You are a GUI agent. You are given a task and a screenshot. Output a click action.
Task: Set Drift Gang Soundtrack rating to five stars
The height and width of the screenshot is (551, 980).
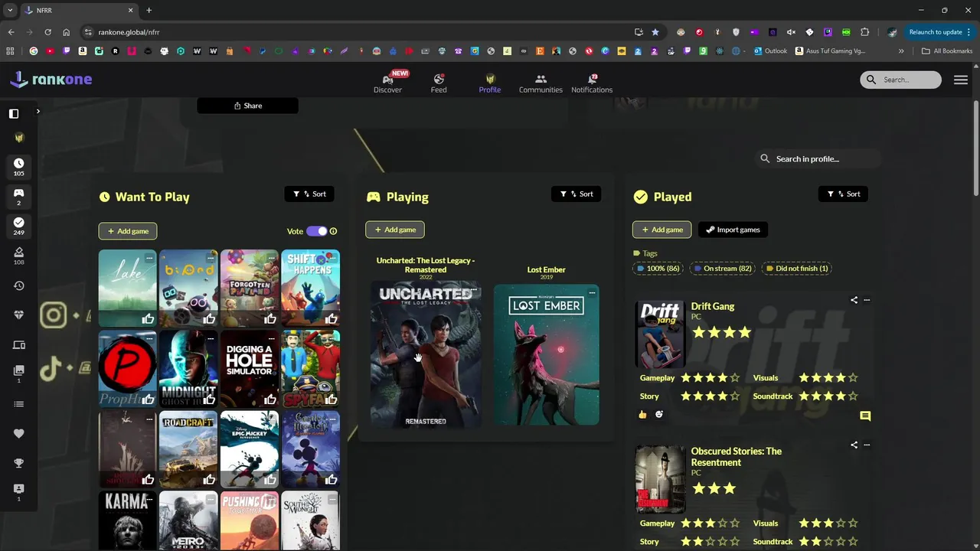tap(853, 396)
